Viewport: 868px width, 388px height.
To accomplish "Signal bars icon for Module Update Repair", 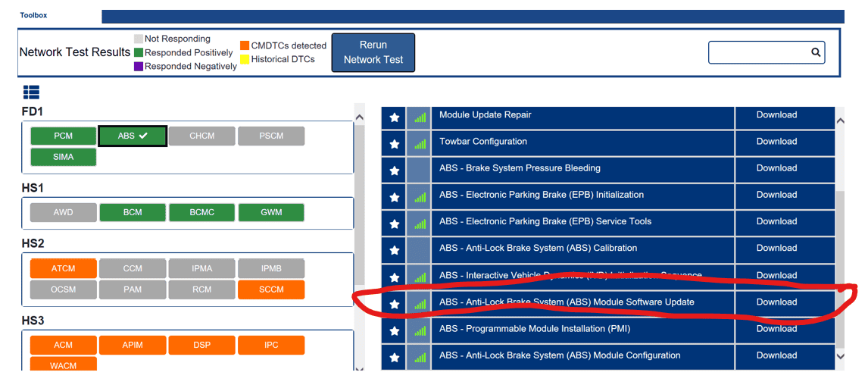I will [x=419, y=117].
